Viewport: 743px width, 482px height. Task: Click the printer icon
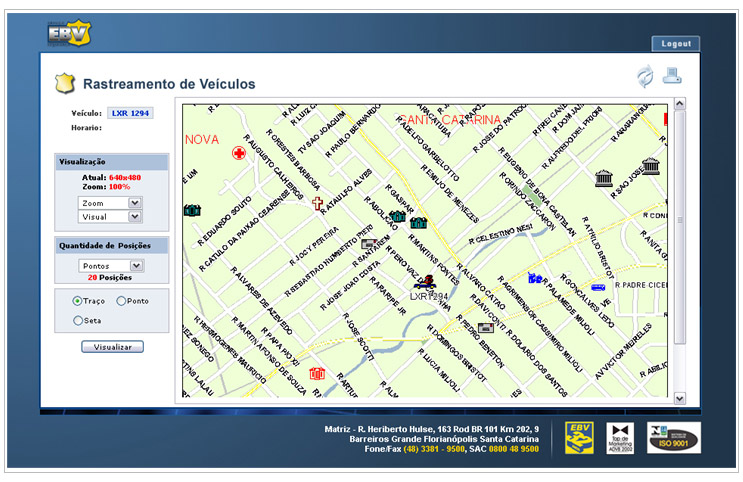coord(673,75)
